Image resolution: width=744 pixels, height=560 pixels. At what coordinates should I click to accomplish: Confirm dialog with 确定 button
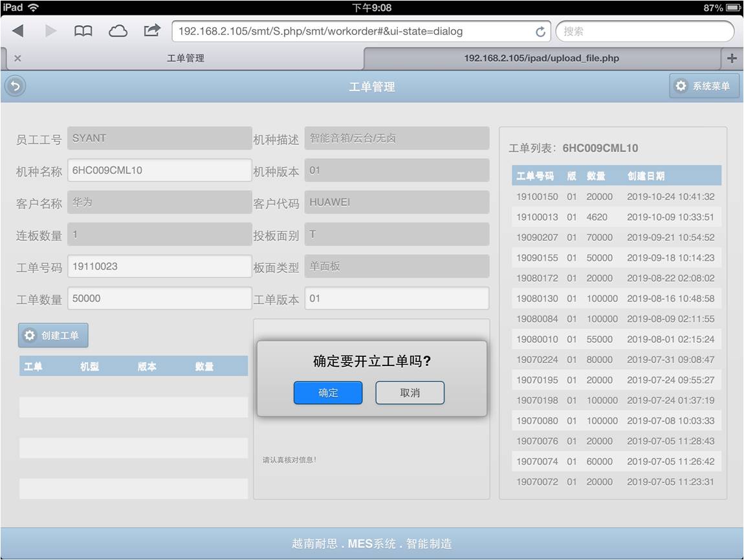click(x=328, y=393)
